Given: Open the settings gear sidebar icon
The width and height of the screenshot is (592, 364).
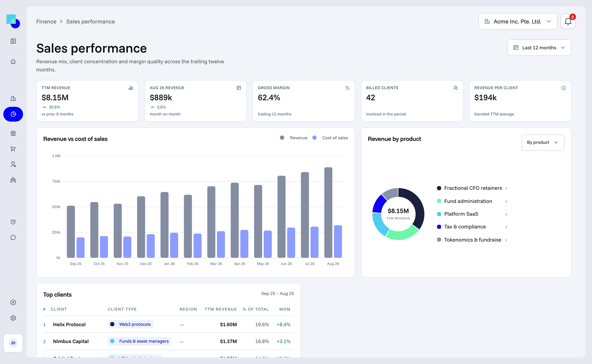Looking at the screenshot, I should 13,318.
